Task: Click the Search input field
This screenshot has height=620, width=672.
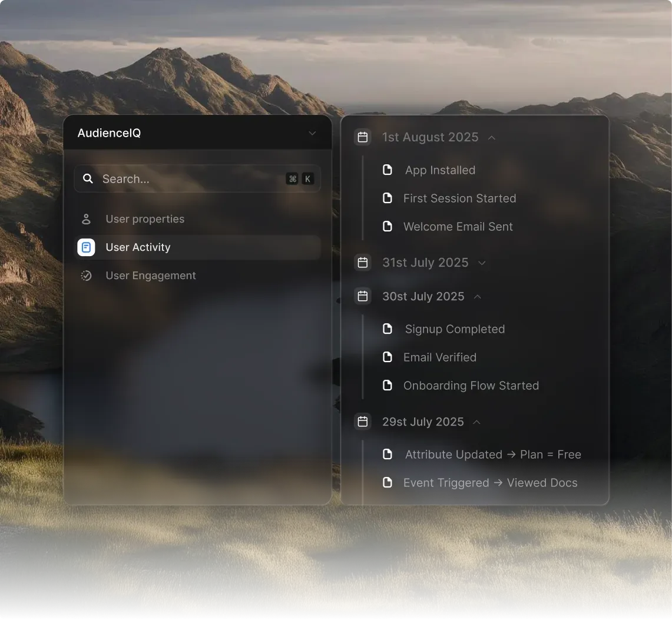Action: tap(188, 179)
